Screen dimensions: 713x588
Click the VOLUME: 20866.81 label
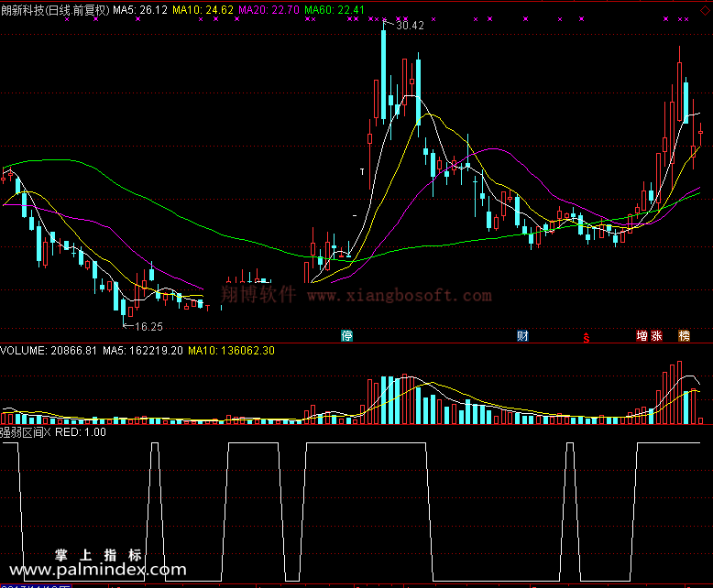point(49,351)
